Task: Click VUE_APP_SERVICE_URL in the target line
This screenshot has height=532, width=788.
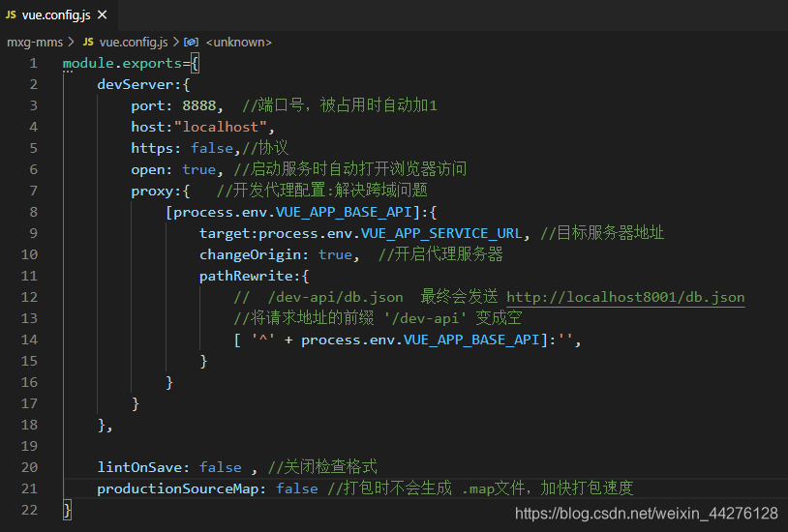Action: click(441, 234)
